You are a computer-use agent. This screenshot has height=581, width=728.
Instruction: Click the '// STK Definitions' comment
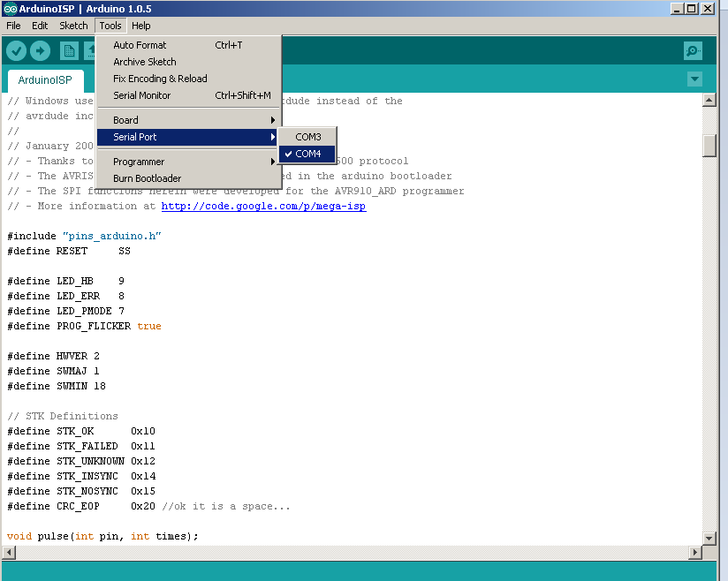click(x=63, y=416)
